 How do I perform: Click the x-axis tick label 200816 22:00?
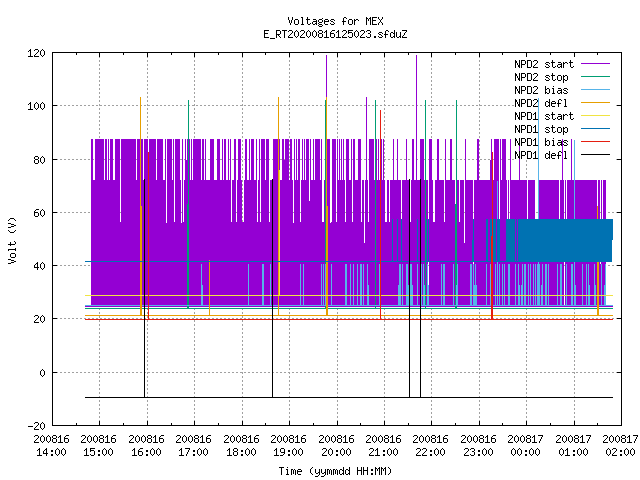tap(431, 446)
